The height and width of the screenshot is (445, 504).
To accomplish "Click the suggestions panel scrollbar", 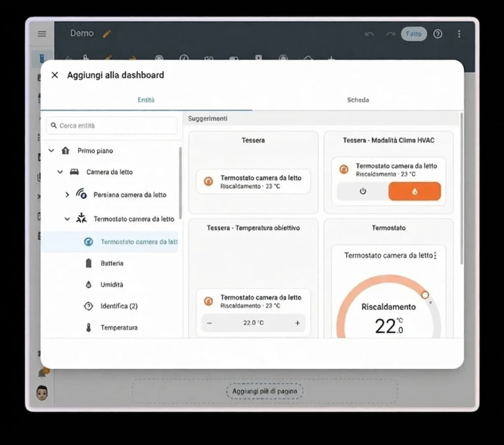I will point(462,188).
